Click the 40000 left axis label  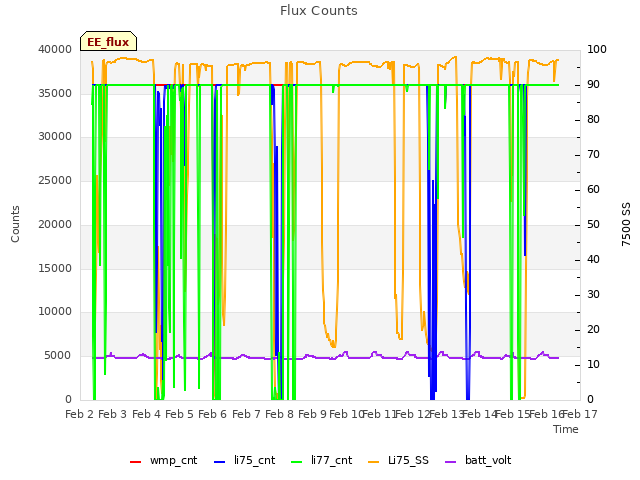tap(55, 49)
